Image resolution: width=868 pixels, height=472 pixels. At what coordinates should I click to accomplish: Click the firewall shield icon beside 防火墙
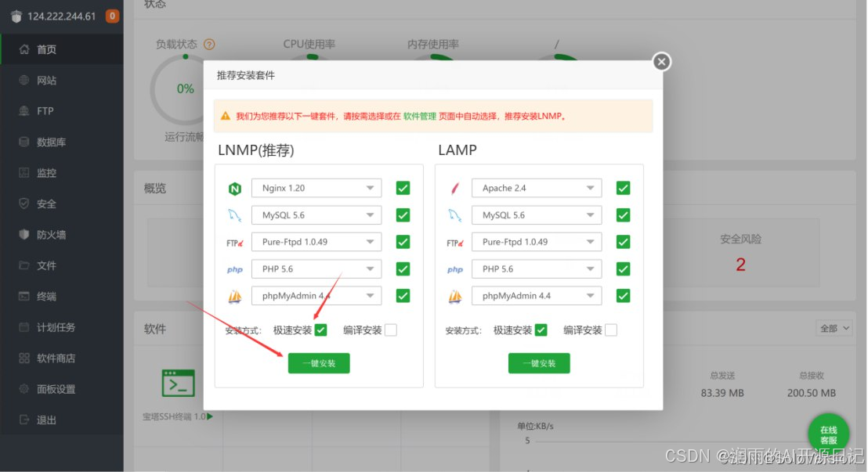tap(24, 235)
